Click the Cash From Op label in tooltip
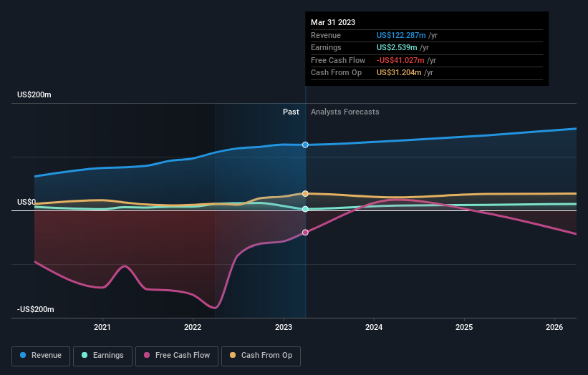The height and width of the screenshot is (375, 588). click(x=337, y=73)
